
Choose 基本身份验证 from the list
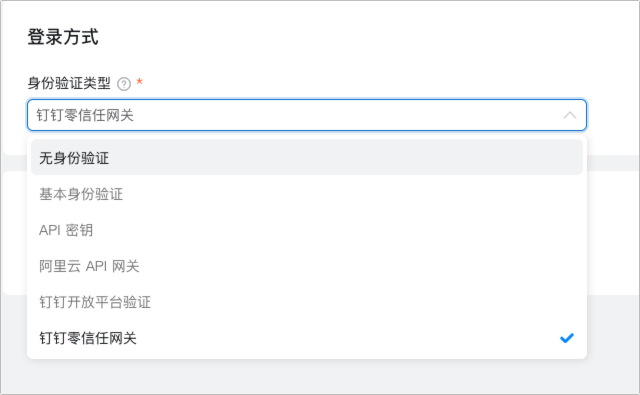307,194
